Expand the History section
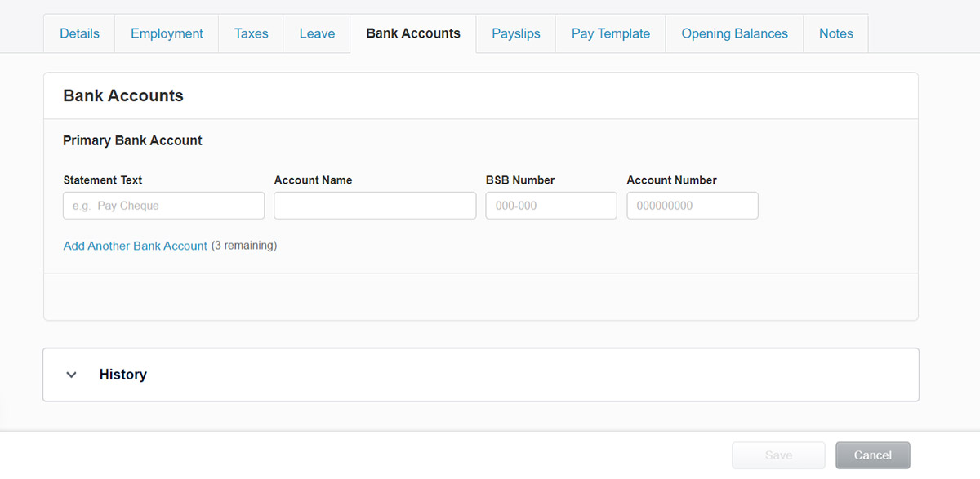Screen dimensions: 980x479 click(122, 375)
